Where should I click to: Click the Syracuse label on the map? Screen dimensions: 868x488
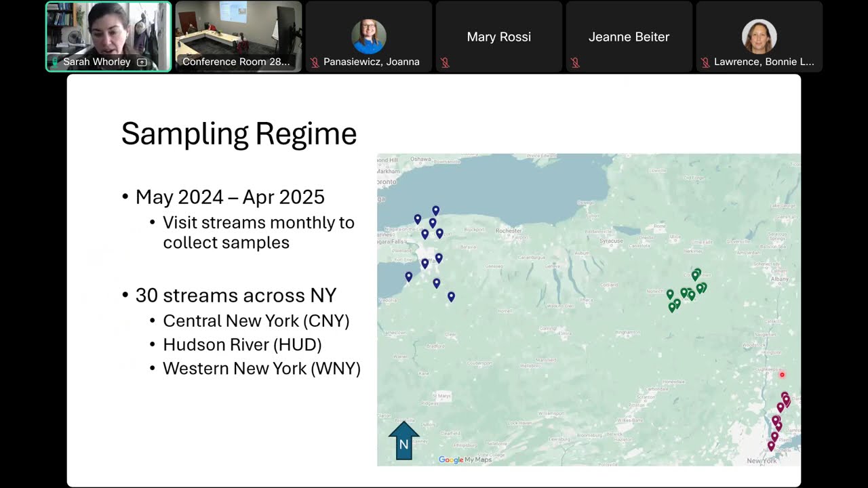pyautogui.click(x=611, y=241)
